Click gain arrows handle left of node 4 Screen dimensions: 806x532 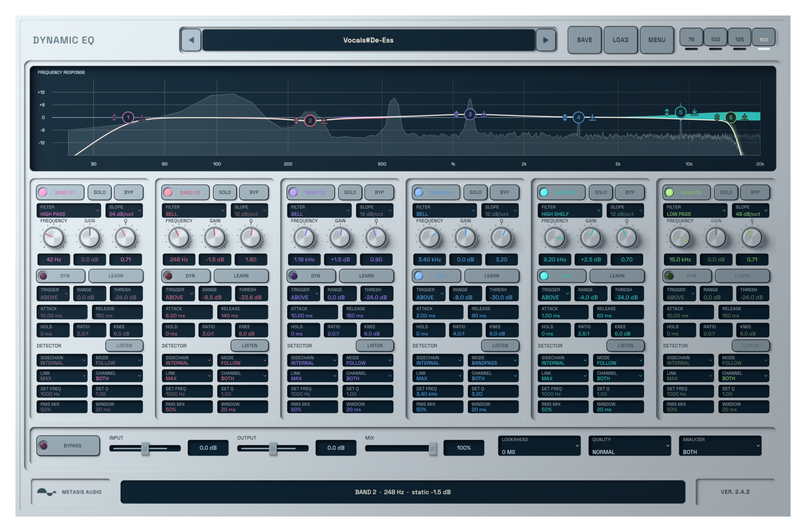tap(565, 117)
